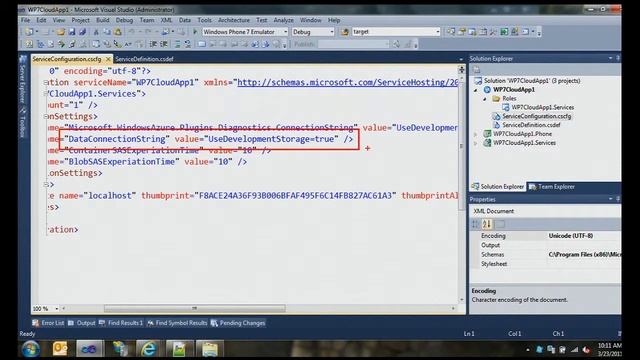640x360 pixels.
Task: Click the Schemas property row
Action: 546,255
